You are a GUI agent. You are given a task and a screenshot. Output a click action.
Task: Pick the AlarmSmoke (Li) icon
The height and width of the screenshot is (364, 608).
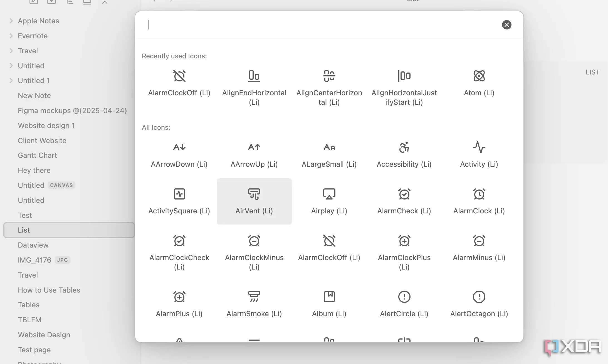coord(254,304)
